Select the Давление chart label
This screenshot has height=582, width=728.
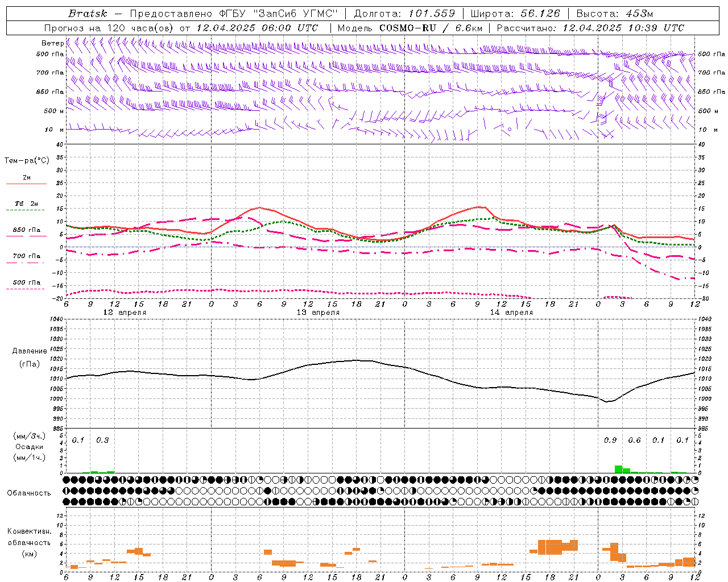click(30, 351)
